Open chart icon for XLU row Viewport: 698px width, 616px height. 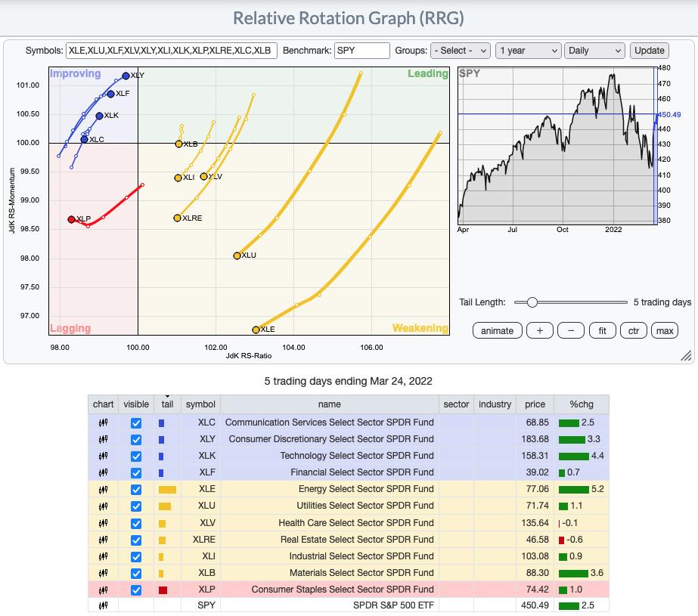104,506
